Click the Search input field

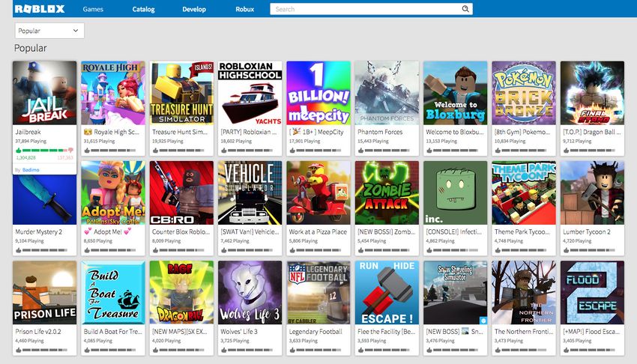(371, 9)
